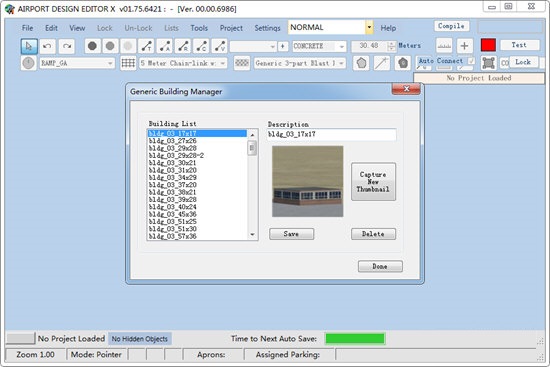Click the plus crosshair toolbar icon
This screenshot has height=367, width=550.
464,46
